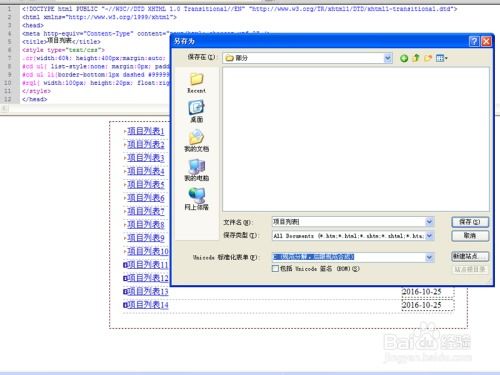Viewport: 500px width, 375px height.
Task: Click the 项目列表3 link
Action: click(x=146, y=158)
